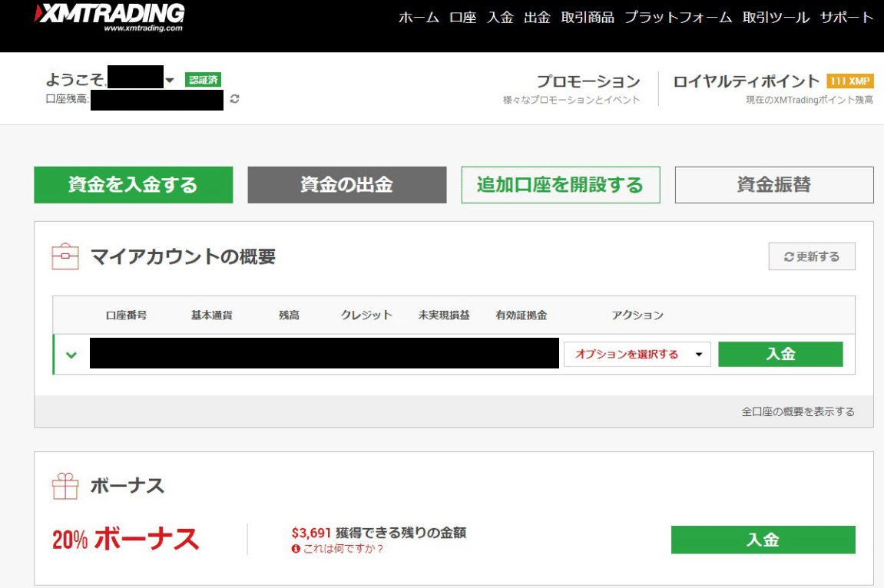Click the 更新する refresh button
Viewport: 884px width, 588px height.
[812, 256]
